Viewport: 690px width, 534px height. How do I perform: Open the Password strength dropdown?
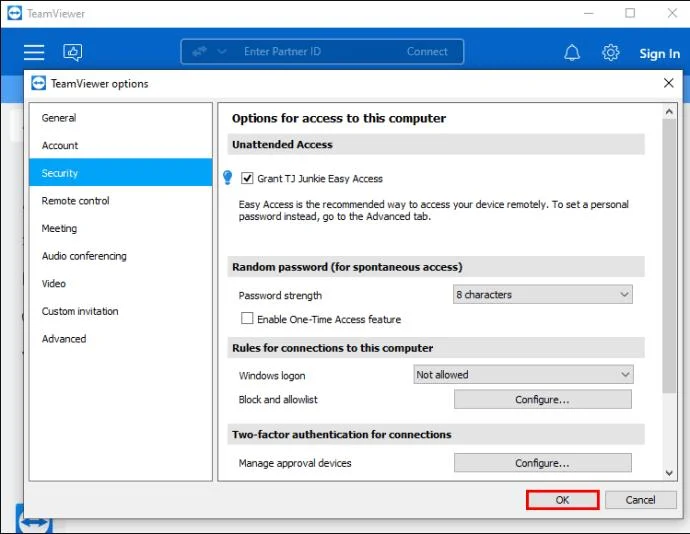tap(543, 294)
